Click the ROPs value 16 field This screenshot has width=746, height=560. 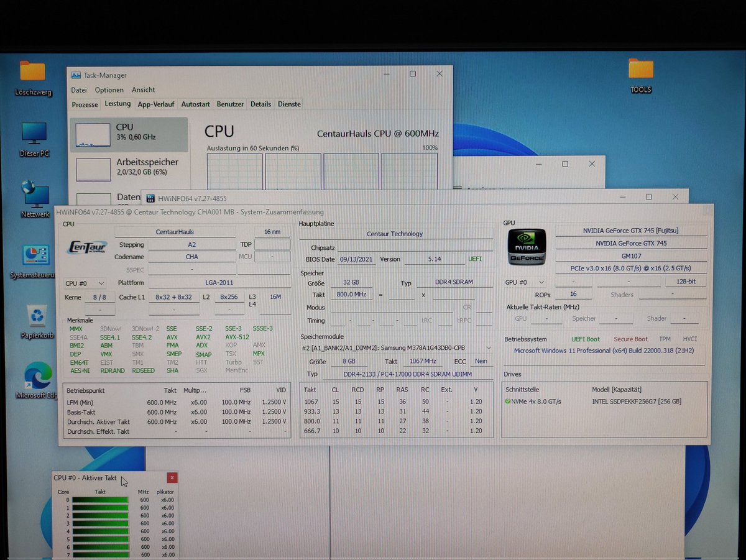point(573,295)
